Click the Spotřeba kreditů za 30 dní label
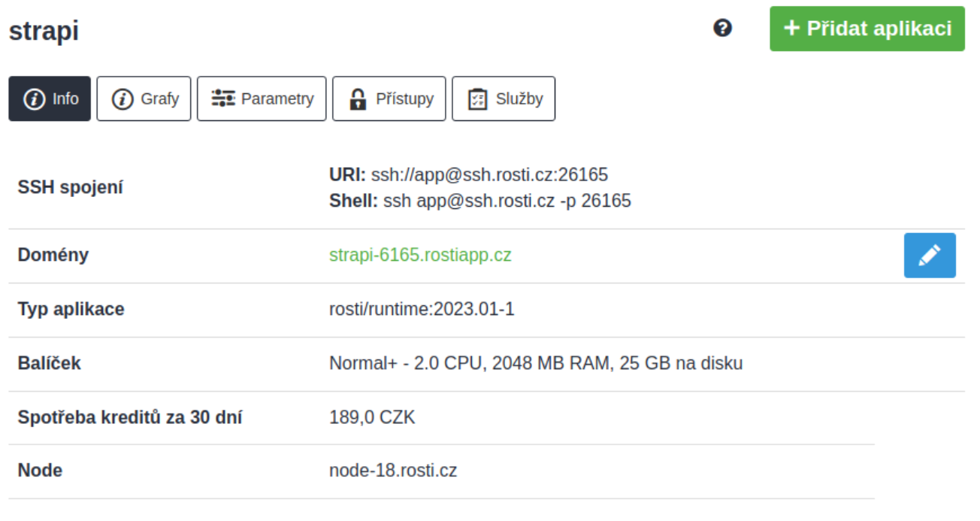Screen dimensions: 980x521 click(130, 418)
